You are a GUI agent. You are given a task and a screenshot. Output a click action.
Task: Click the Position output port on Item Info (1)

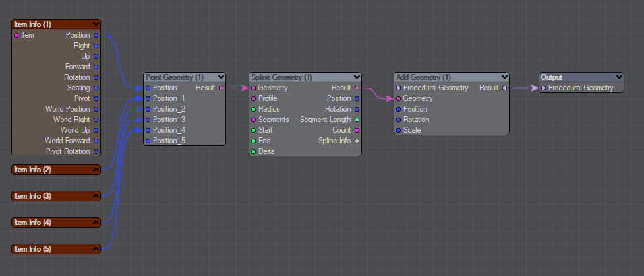tap(96, 35)
